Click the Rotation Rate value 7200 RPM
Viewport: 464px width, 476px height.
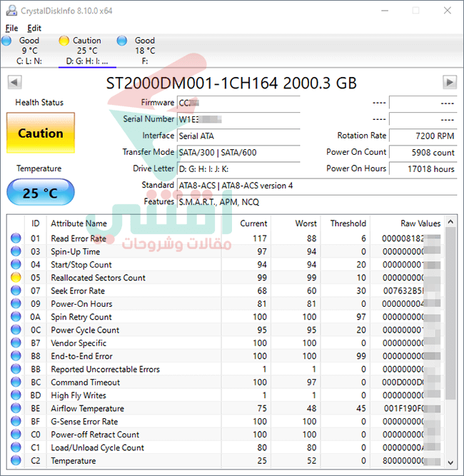(423, 136)
